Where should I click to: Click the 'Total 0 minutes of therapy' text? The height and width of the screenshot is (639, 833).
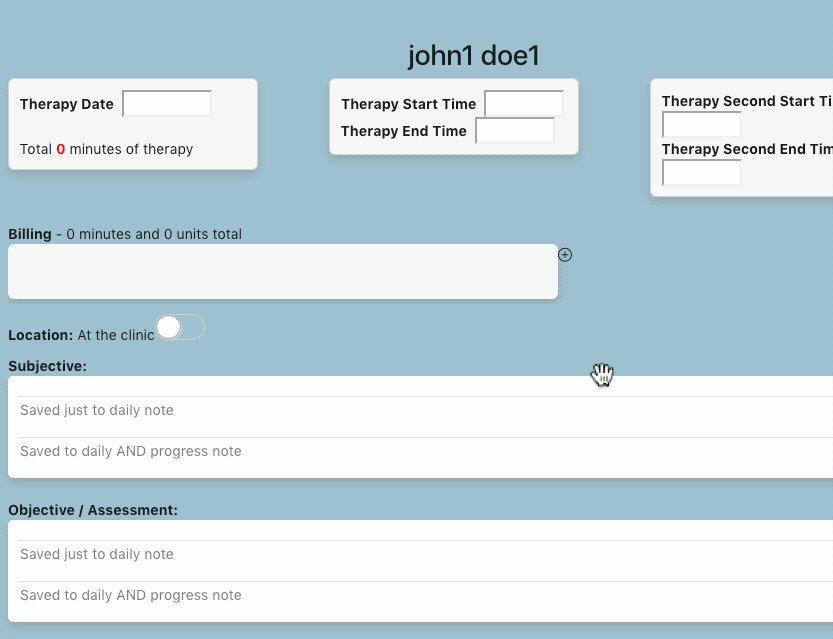[106, 149]
